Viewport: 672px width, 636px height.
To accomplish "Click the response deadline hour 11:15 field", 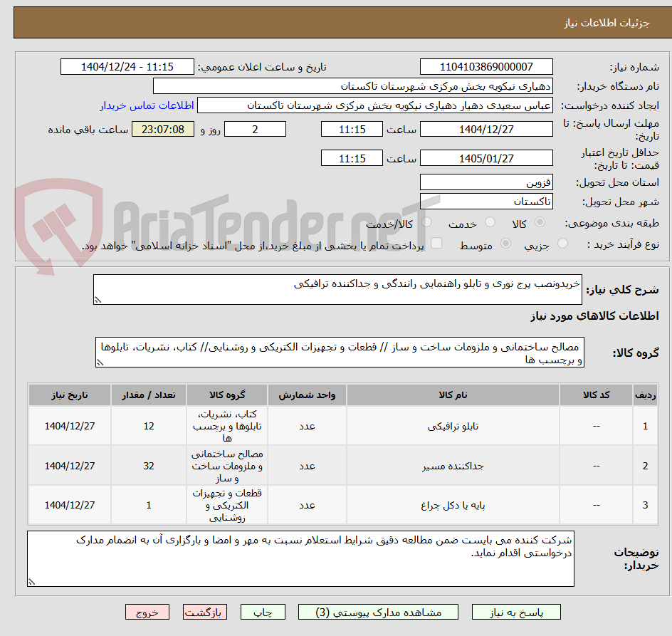I will coord(352,129).
